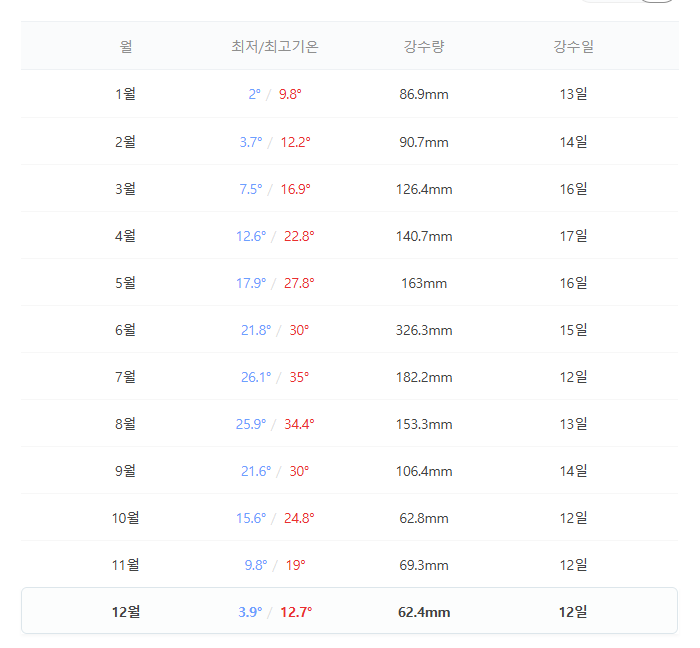Click the 15일 rain days in 6월 row
The width and height of the screenshot is (700, 648).
[x=573, y=330]
